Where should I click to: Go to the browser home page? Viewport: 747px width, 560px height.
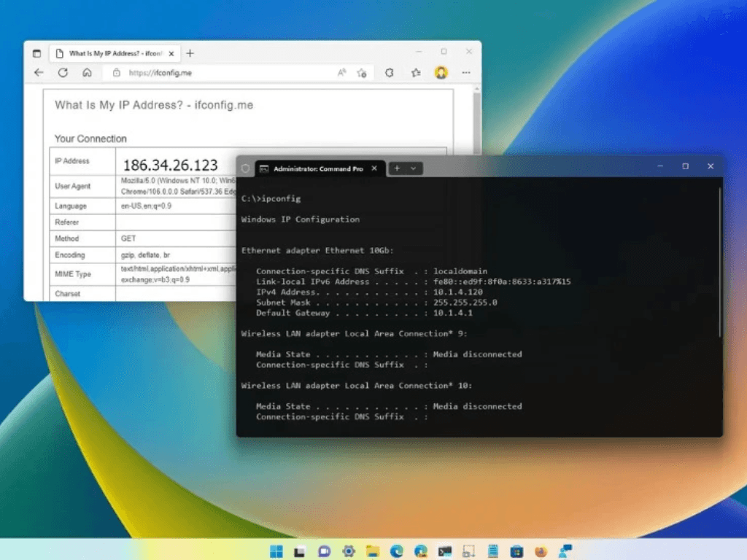[87, 73]
